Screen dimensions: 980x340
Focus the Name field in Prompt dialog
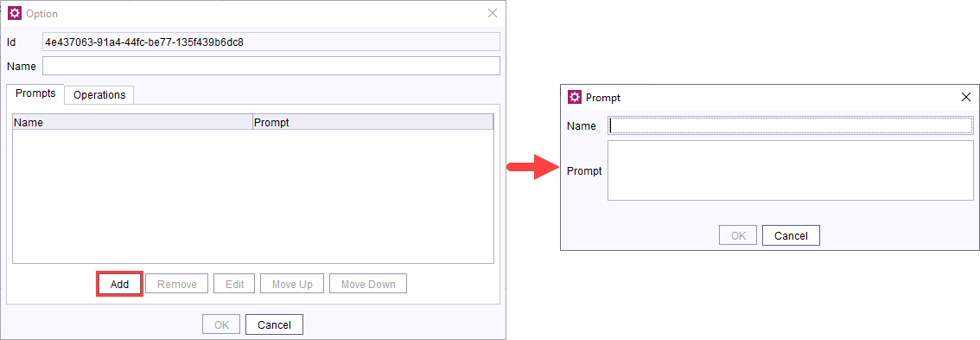pos(790,125)
